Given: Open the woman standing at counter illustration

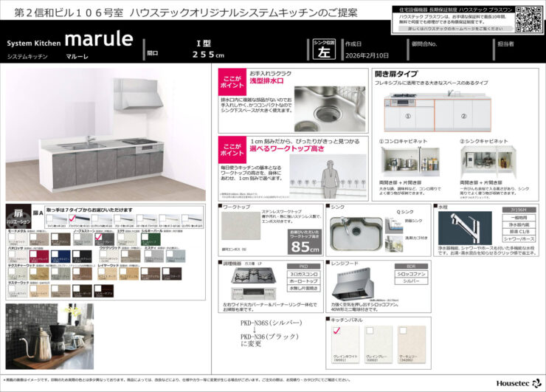Looking at the screenshot, I should (x=328, y=177).
